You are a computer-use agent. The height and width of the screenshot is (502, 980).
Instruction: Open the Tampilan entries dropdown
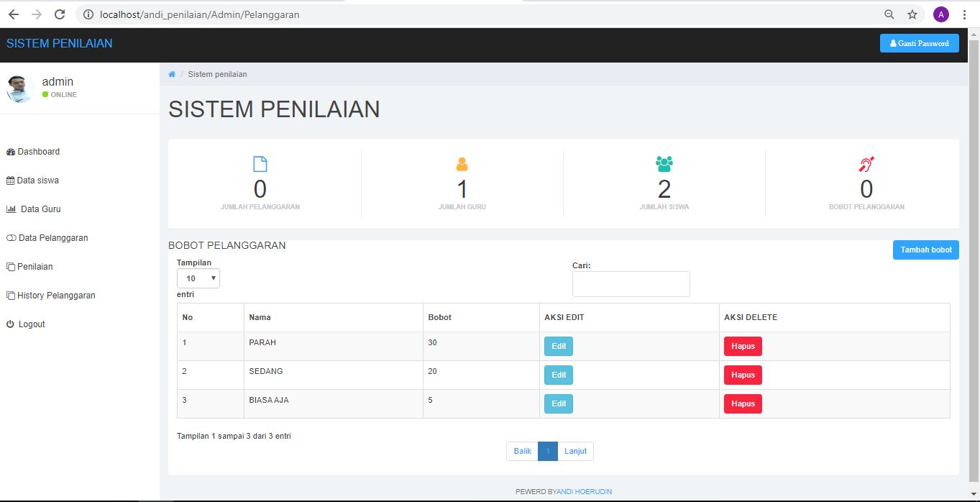(x=198, y=278)
